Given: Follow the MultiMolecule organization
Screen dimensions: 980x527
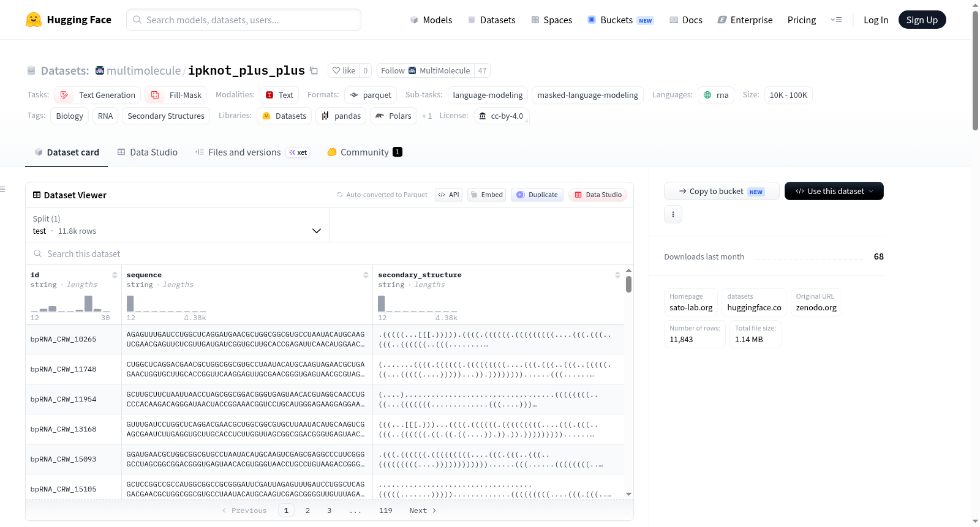Looking at the screenshot, I should pos(426,70).
